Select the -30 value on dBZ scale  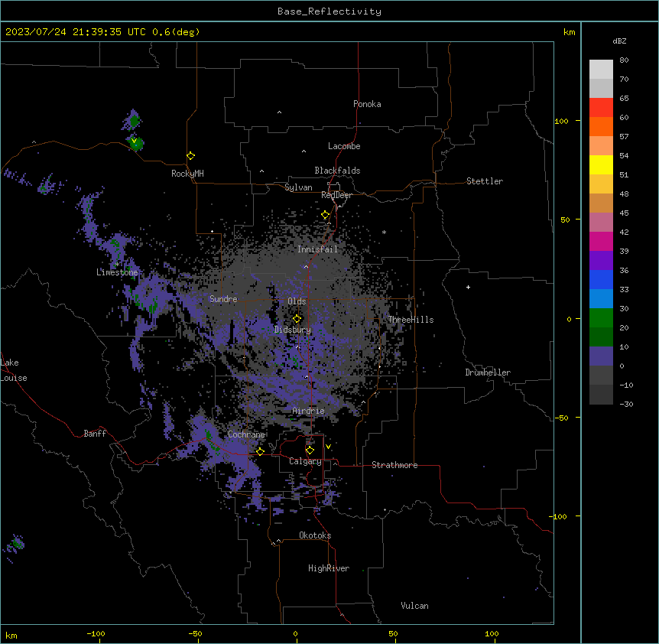(x=626, y=405)
